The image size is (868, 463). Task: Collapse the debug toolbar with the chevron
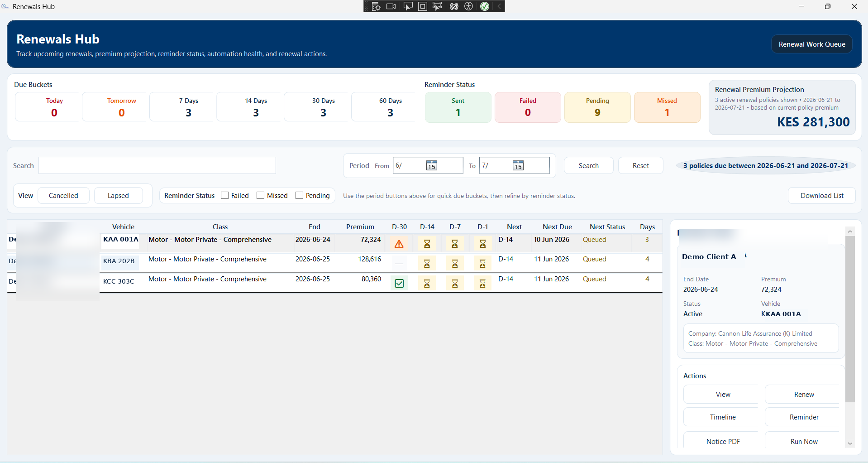[x=499, y=6]
